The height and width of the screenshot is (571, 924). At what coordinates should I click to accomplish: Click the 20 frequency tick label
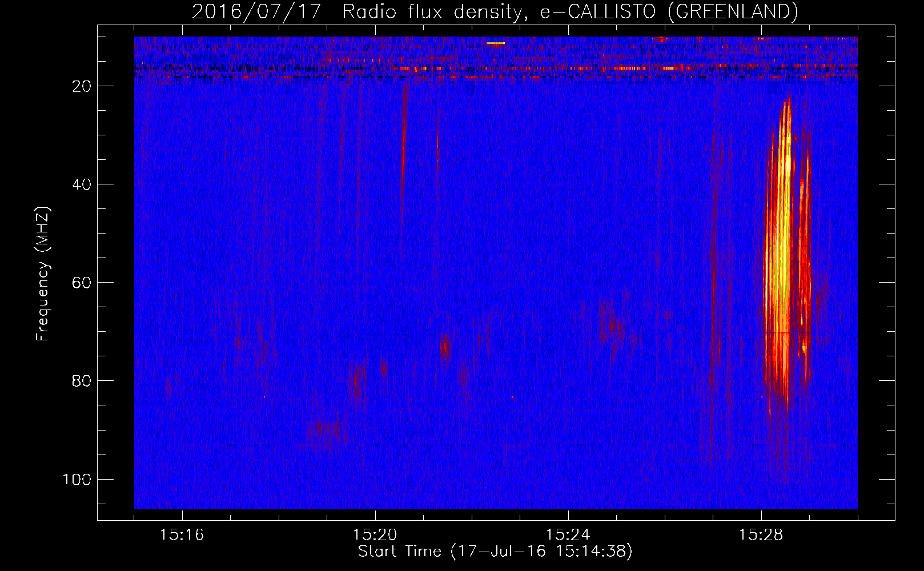82,86
